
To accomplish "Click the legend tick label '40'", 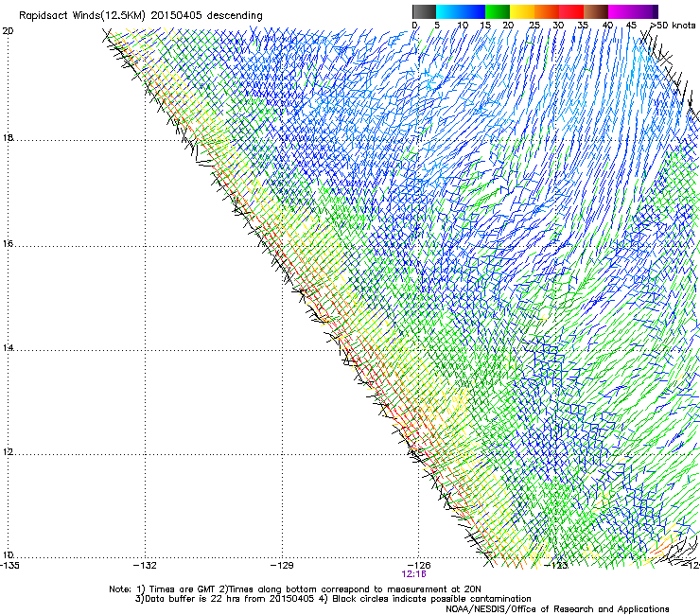I will 607,26.
